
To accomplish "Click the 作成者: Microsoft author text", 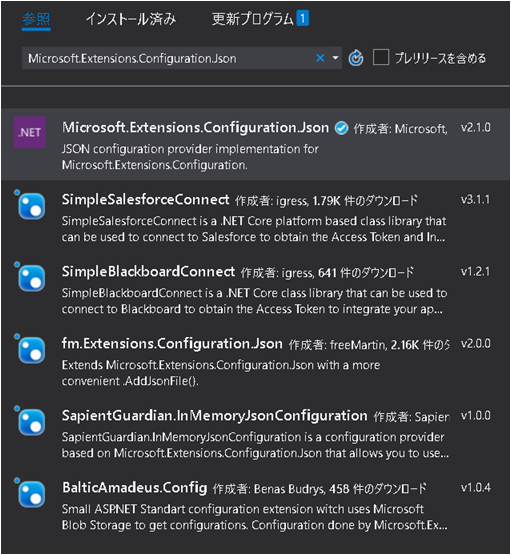I will click(x=401, y=129).
